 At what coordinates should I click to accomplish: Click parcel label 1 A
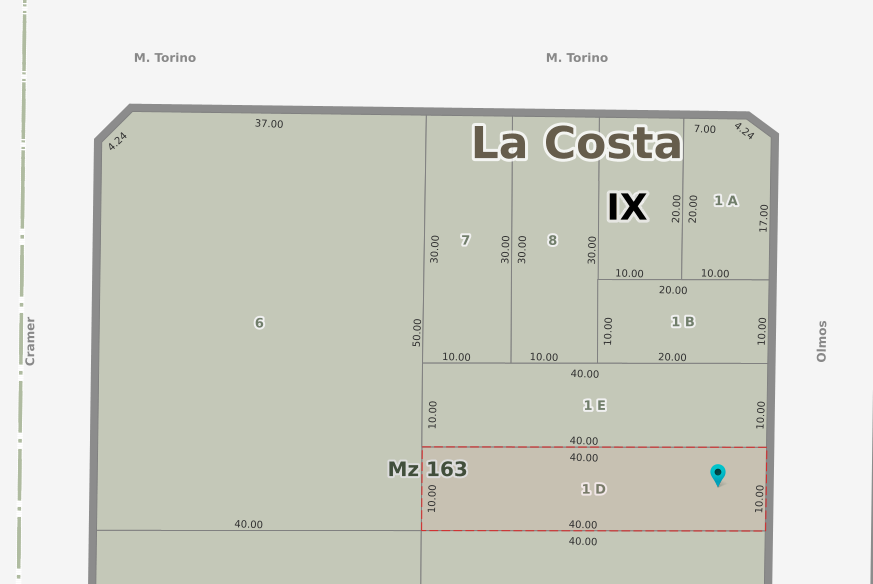click(725, 201)
